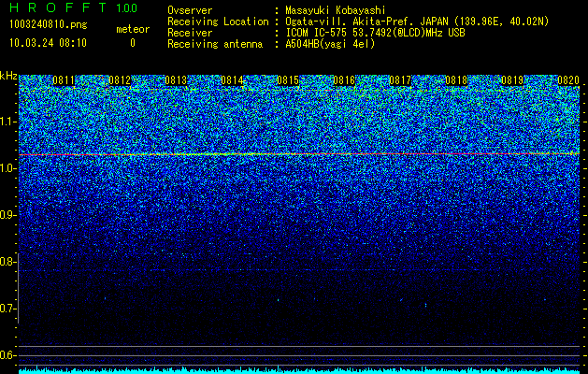
Task: Click the 0813 time marker
Action: click(x=176, y=80)
